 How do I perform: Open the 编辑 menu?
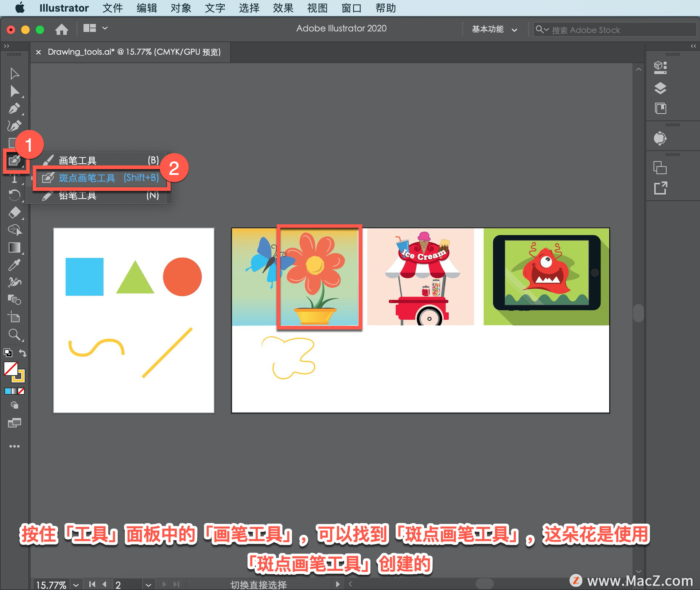tap(147, 8)
